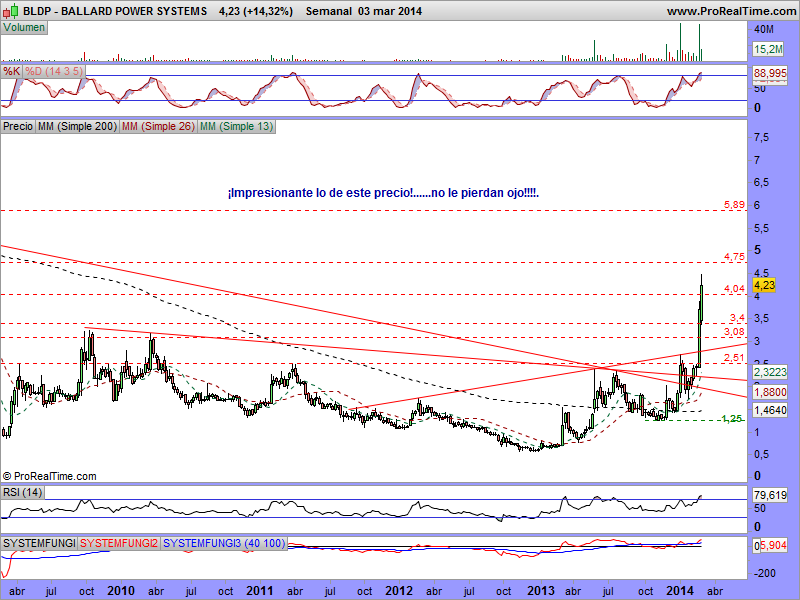
Task: Click the 5,5 price axis label
Action: 761,229
